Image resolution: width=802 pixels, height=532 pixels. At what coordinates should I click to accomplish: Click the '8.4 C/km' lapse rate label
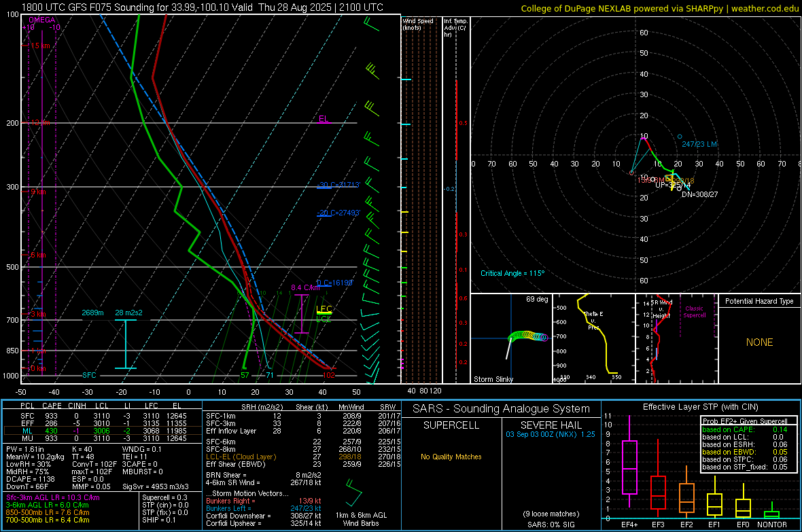(x=305, y=287)
